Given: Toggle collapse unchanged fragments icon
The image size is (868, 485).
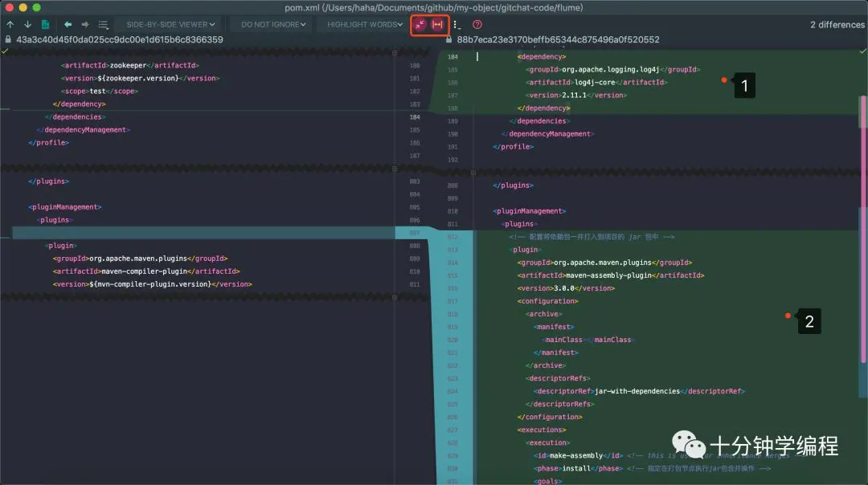Looking at the screenshot, I should coord(420,24).
